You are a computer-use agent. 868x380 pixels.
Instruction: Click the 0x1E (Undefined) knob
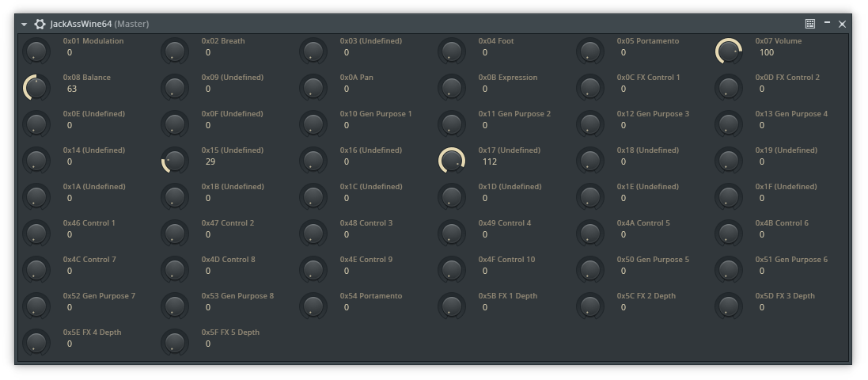click(590, 197)
